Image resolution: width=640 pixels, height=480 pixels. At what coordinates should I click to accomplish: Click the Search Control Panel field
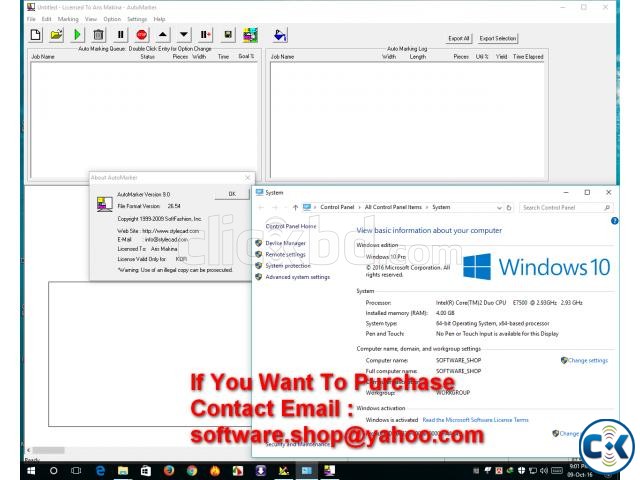566,208
